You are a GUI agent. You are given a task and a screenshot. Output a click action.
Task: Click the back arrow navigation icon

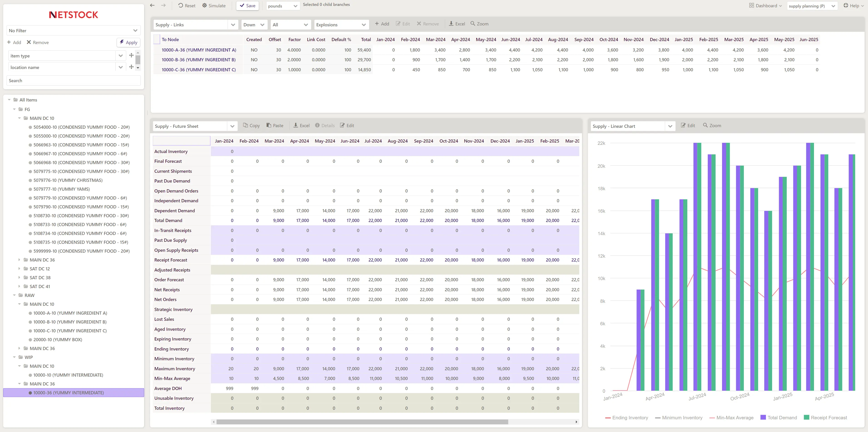[152, 5]
